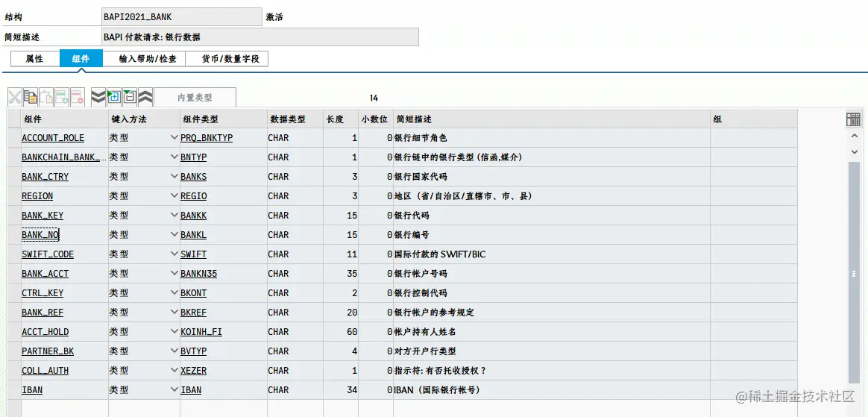Open component type PRQ_BNKTYP link
The height and width of the screenshot is (417, 868).
[x=207, y=138]
